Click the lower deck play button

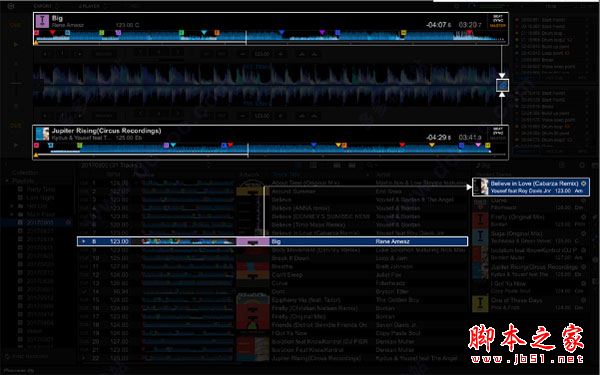16,145
